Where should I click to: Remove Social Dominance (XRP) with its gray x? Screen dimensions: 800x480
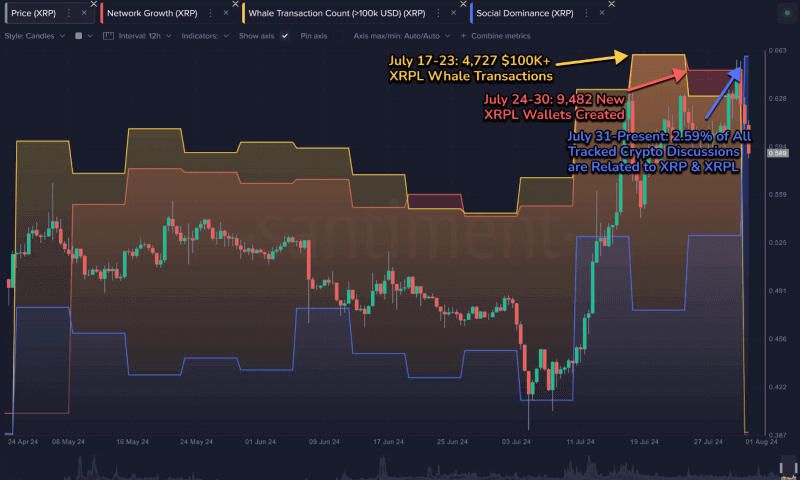pyautogui.click(x=602, y=13)
